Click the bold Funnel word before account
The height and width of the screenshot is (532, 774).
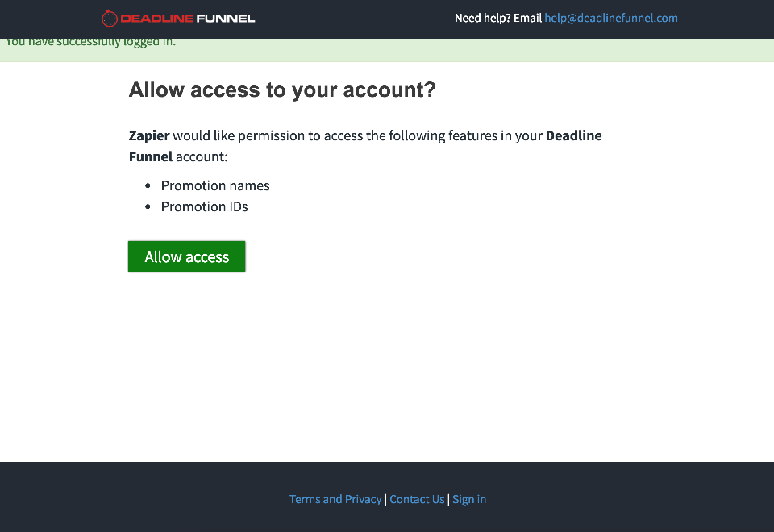pyautogui.click(x=151, y=156)
